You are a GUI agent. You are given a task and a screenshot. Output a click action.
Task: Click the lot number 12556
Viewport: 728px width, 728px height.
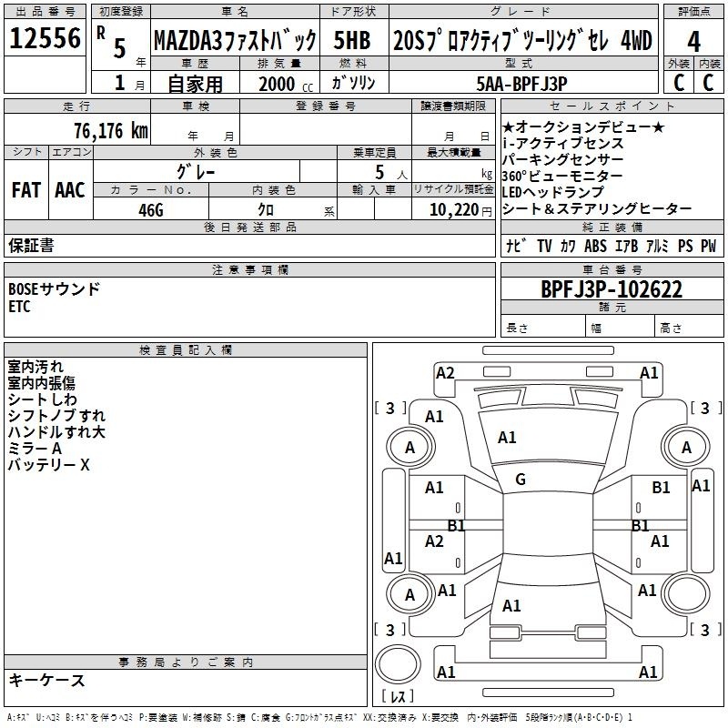coord(45,38)
